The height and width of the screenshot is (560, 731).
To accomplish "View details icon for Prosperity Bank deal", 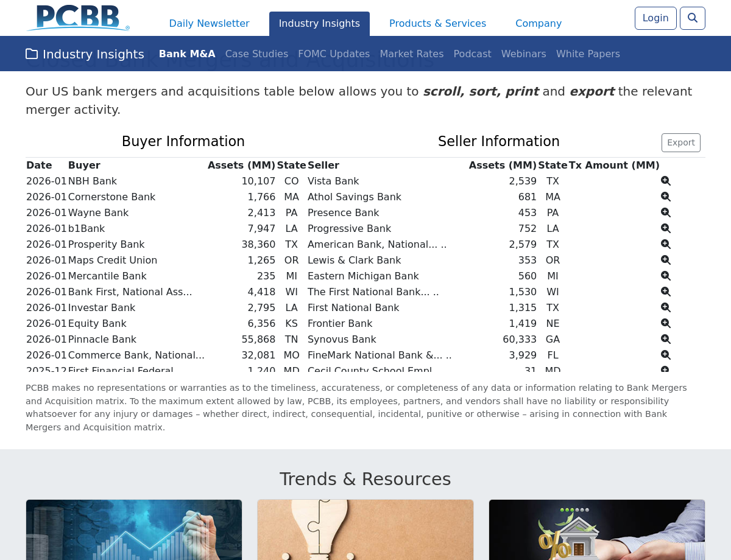I will pyautogui.click(x=665, y=244).
